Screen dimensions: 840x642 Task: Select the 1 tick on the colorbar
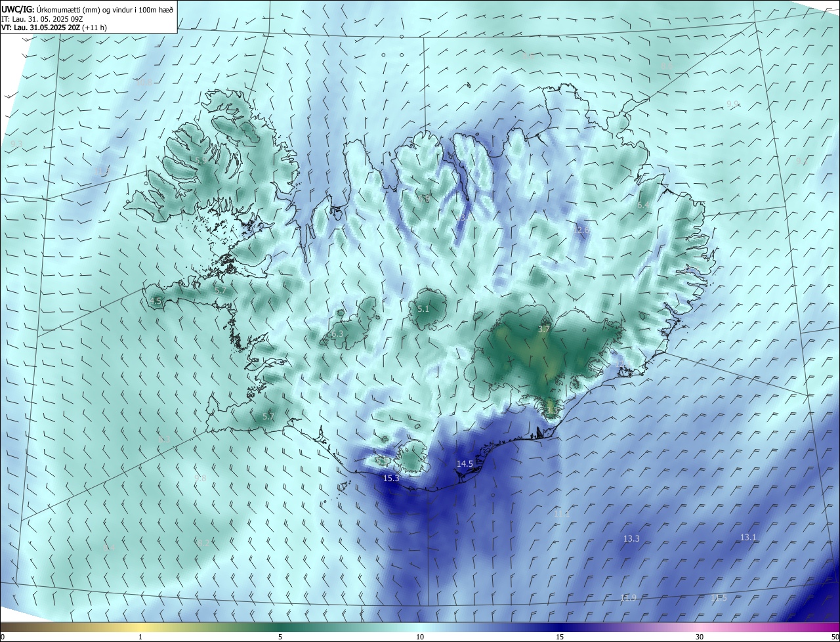[x=140, y=637]
